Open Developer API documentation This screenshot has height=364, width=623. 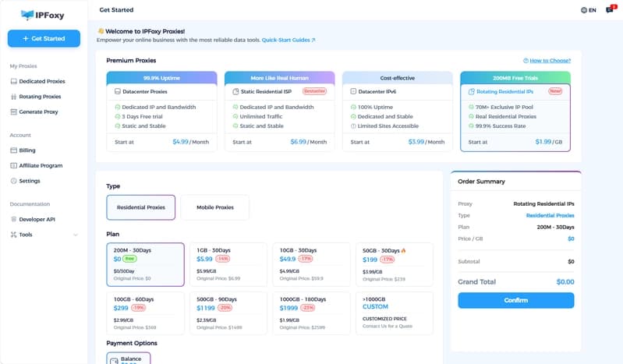(x=37, y=219)
